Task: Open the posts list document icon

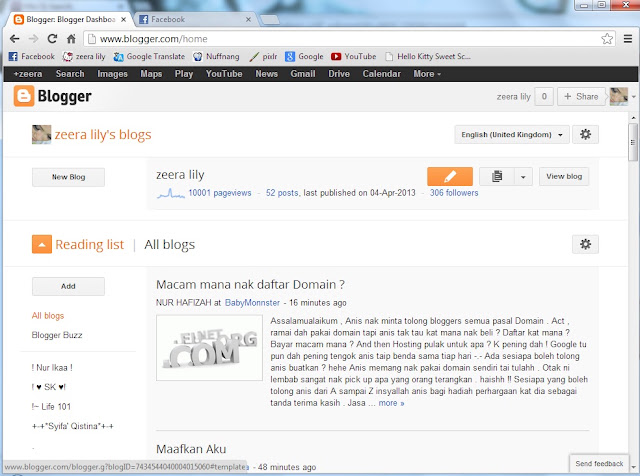Action: pyautogui.click(x=497, y=176)
